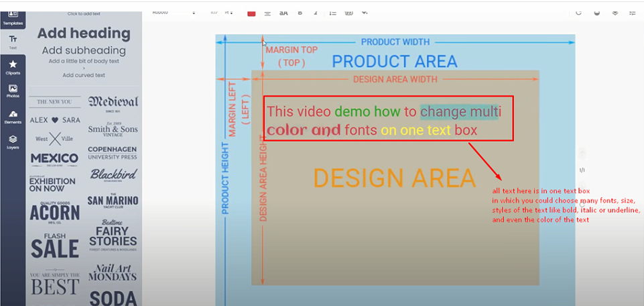Open the red text color swatch

tap(251, 12)
